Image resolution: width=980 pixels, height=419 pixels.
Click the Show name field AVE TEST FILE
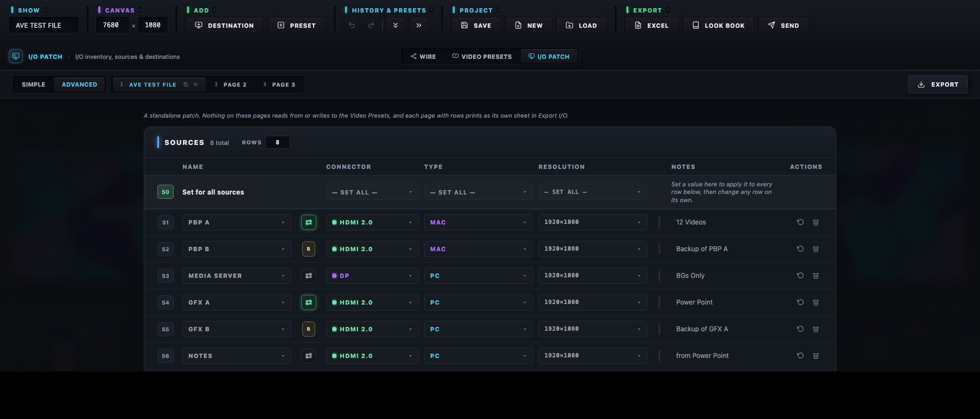44,25
